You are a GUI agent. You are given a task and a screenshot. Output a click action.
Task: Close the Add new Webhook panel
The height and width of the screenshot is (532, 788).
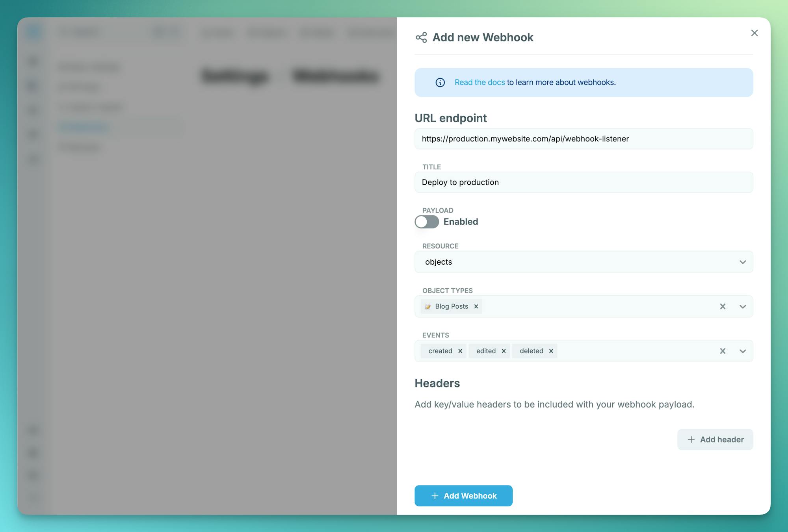point(754,33)
